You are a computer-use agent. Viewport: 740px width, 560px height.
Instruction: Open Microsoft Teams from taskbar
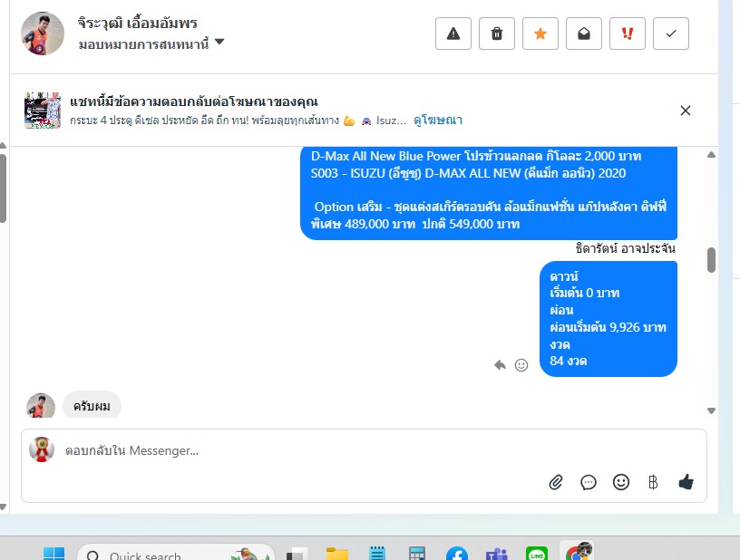pos(496,554)
